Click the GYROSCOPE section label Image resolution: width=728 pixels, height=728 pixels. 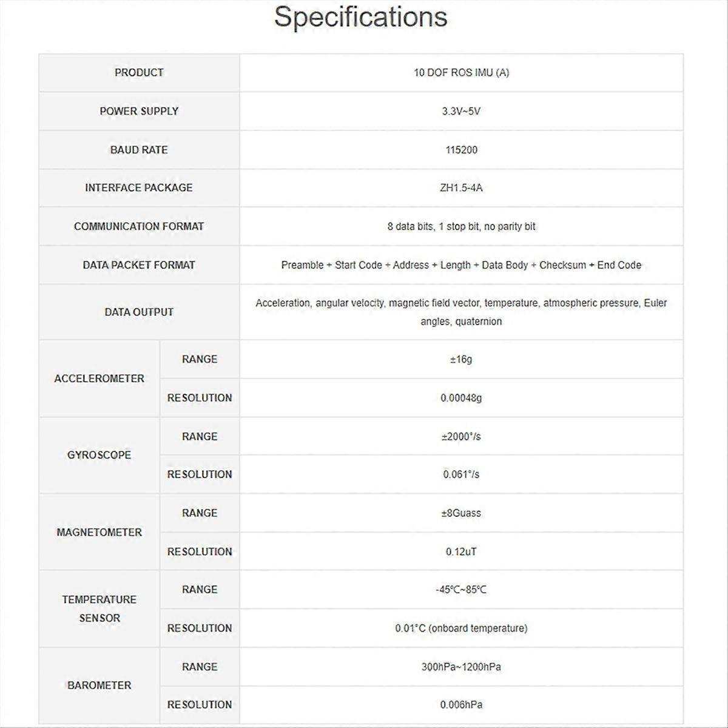[x=99, y=455]
